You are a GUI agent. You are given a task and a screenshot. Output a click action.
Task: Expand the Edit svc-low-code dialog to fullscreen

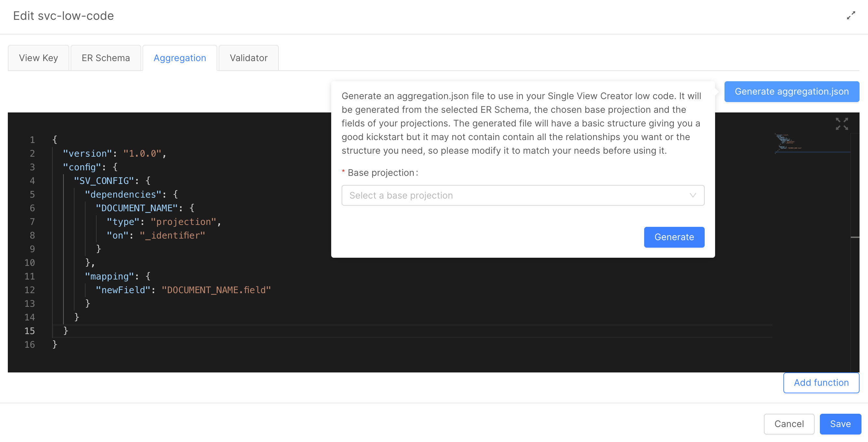tap(851, 16)
